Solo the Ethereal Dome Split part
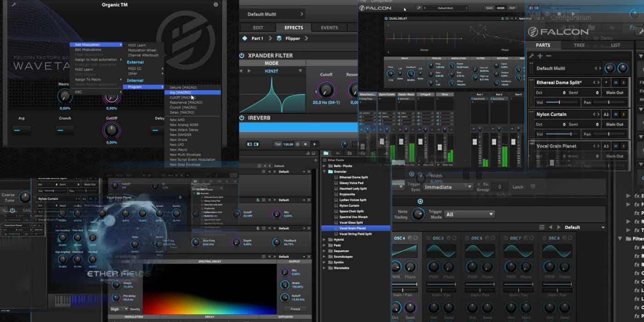 (x=624, y=83)
